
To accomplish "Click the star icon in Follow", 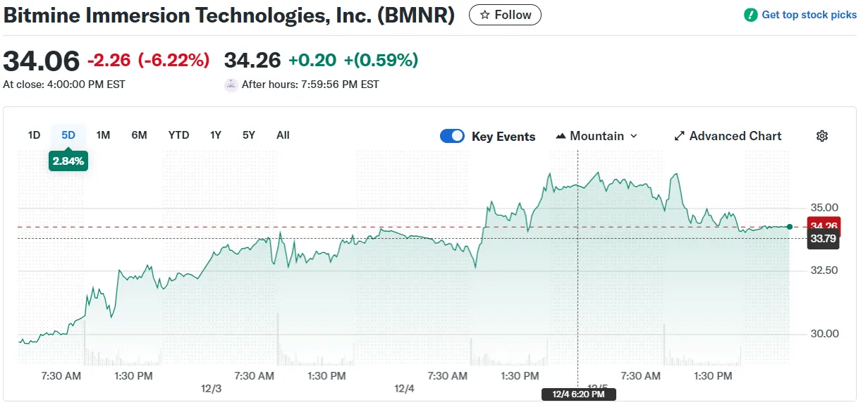I will click(x=484, y=15).
